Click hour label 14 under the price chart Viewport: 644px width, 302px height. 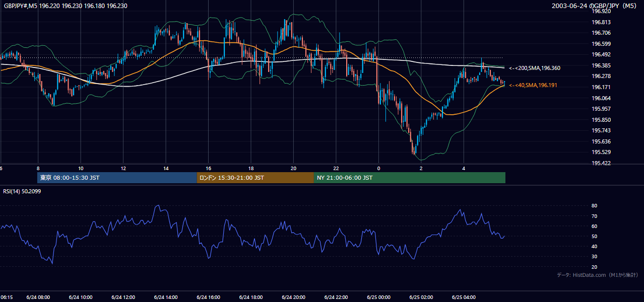[166, 169]
